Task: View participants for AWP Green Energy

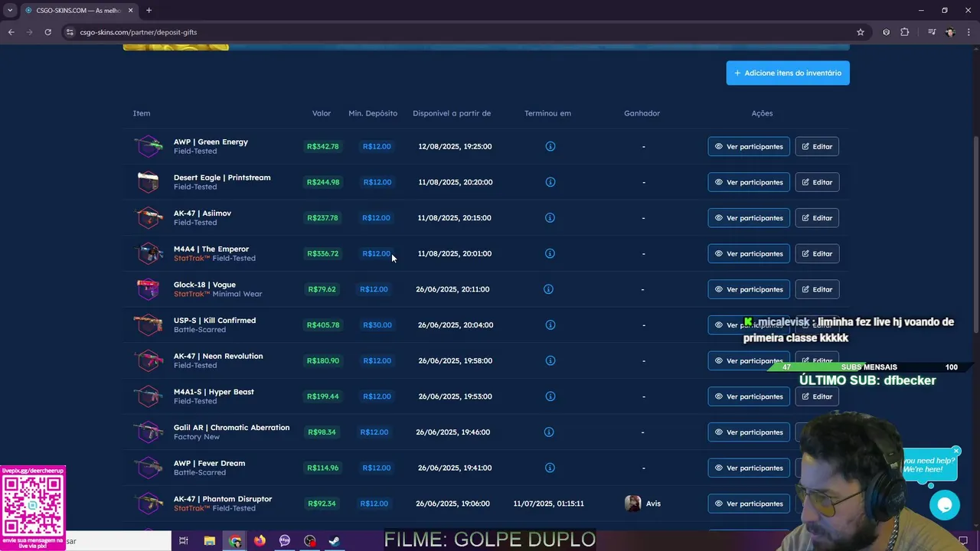Action: (749, 146)
